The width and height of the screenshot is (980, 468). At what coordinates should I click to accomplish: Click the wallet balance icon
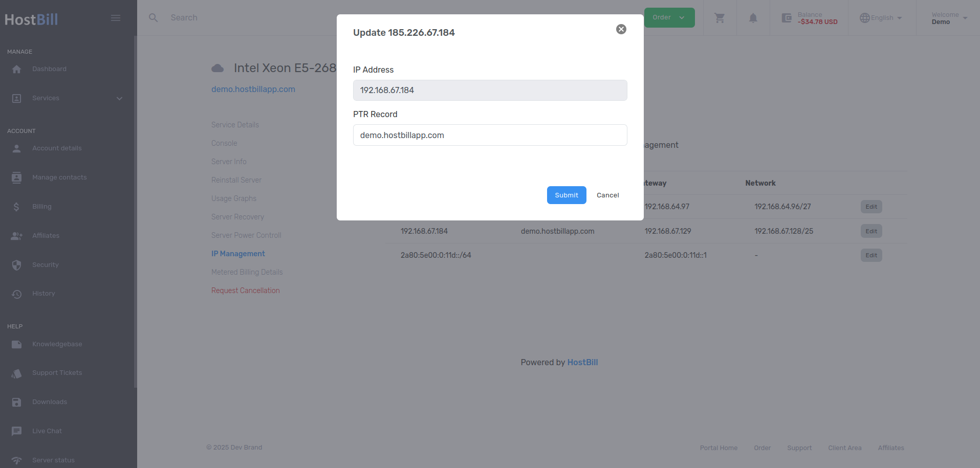[787, 18]
